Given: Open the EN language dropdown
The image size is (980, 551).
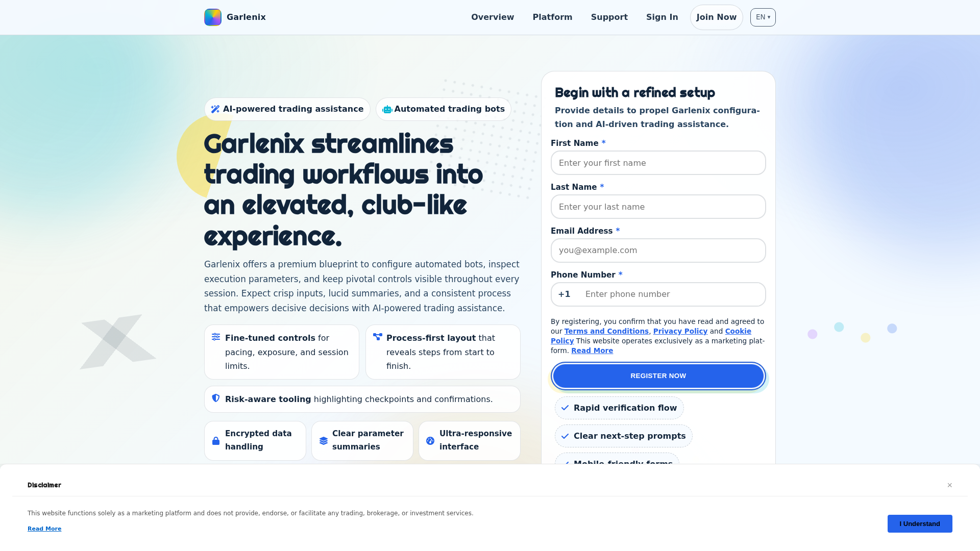Looking at the screenshot, I should tap(763, 17).
